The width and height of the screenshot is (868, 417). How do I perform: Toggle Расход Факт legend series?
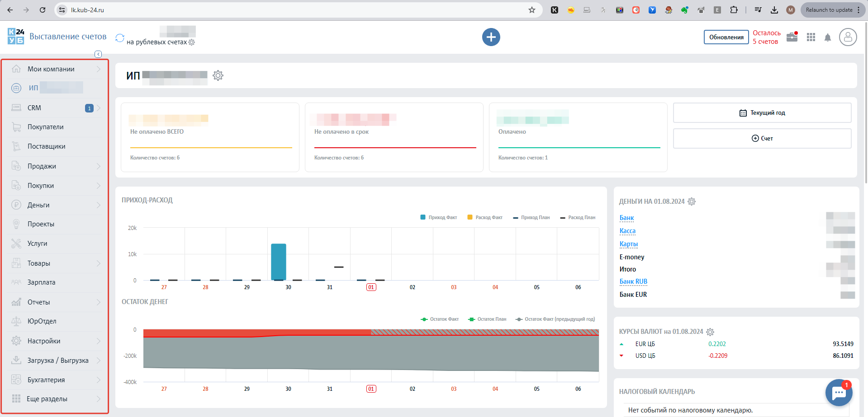pyautogui.click(x=485, y=217)
